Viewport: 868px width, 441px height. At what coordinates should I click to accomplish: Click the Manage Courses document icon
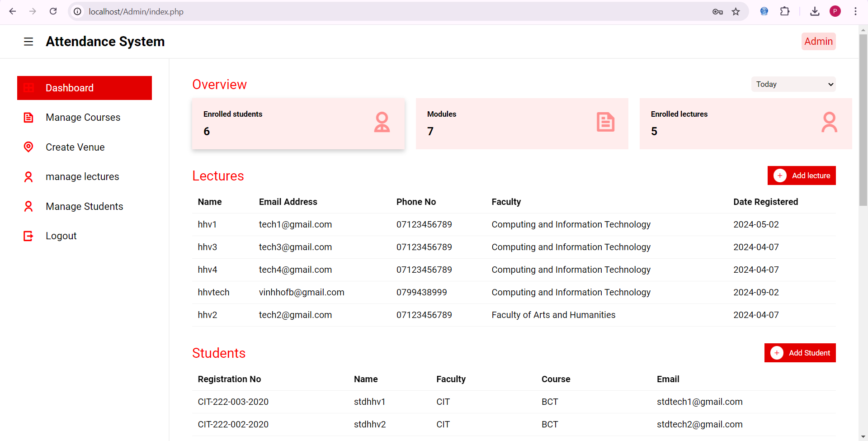point(28,118)
